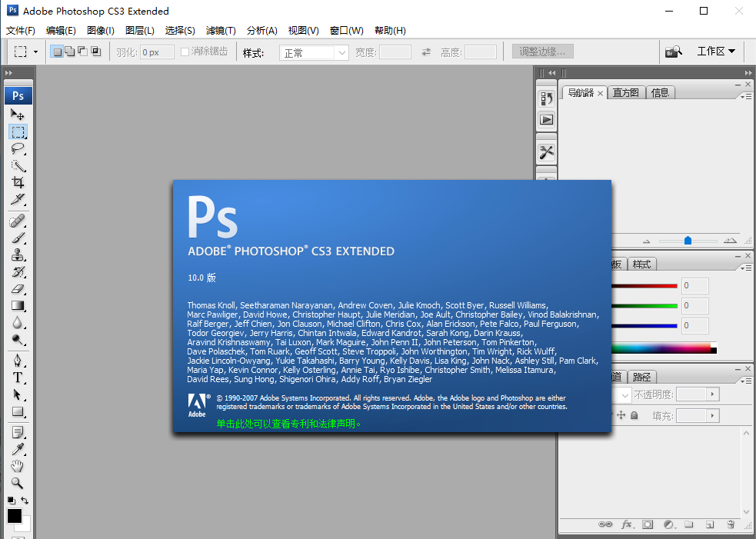This screenshot has width=756, height=539.
Task: Open the Actions panel icon
Action: point(547,119)
